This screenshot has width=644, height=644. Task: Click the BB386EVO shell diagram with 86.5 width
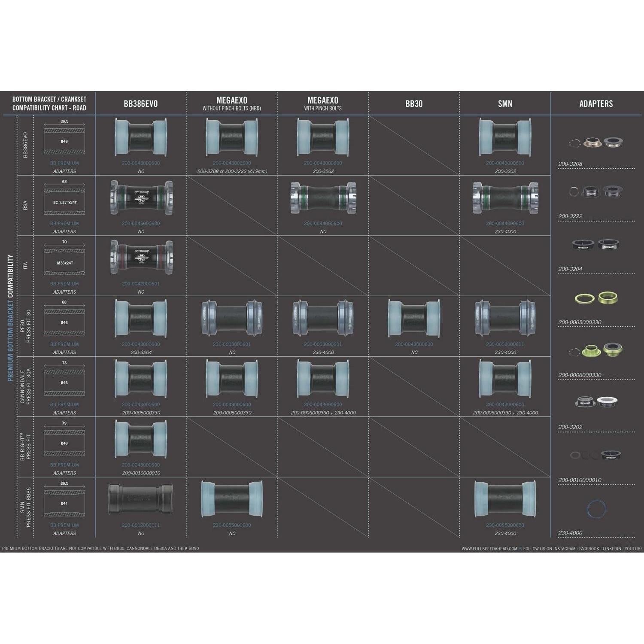(x=64, y=137)
